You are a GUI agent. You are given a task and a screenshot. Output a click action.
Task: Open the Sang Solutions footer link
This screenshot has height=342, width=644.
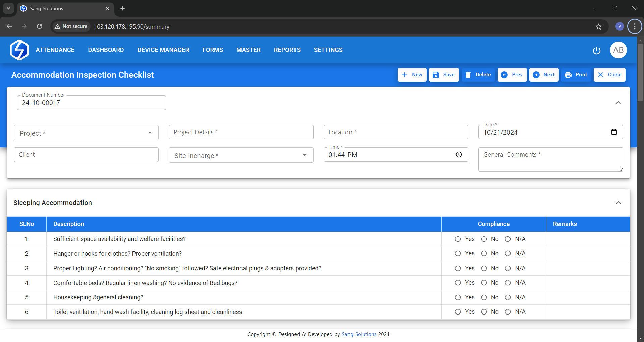(359, 334)
